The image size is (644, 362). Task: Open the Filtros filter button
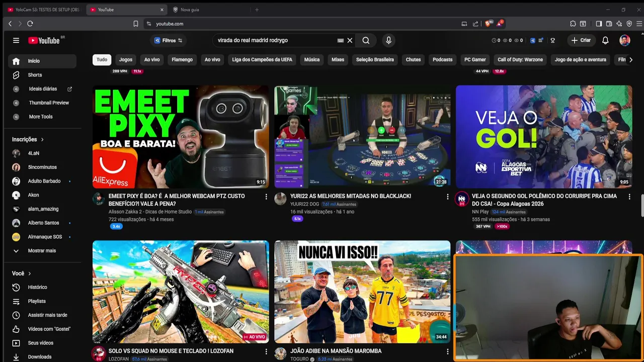[168, 40]
